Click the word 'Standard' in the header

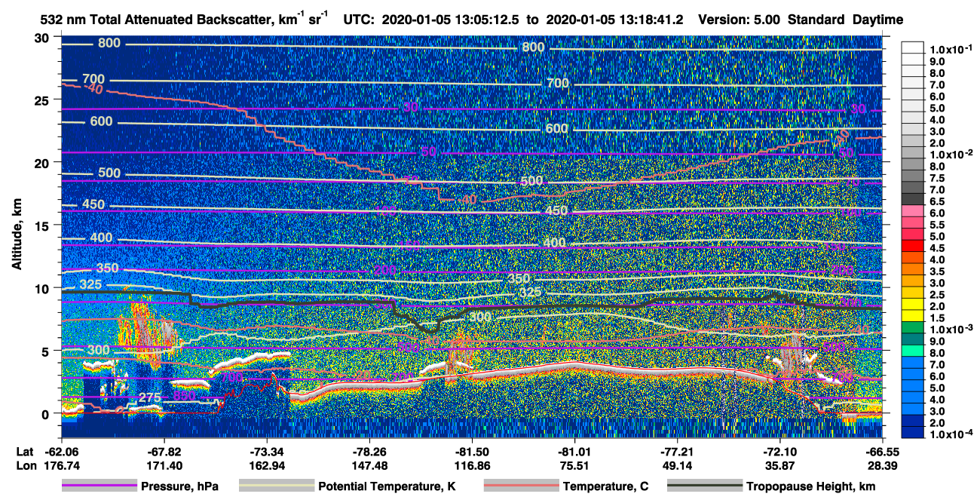(816, 20)
